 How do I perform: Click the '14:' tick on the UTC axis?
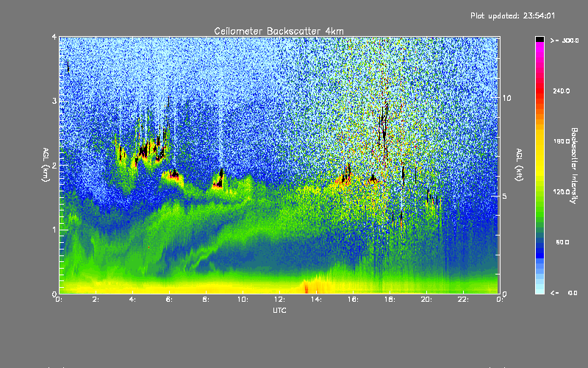tap(317, 300)
